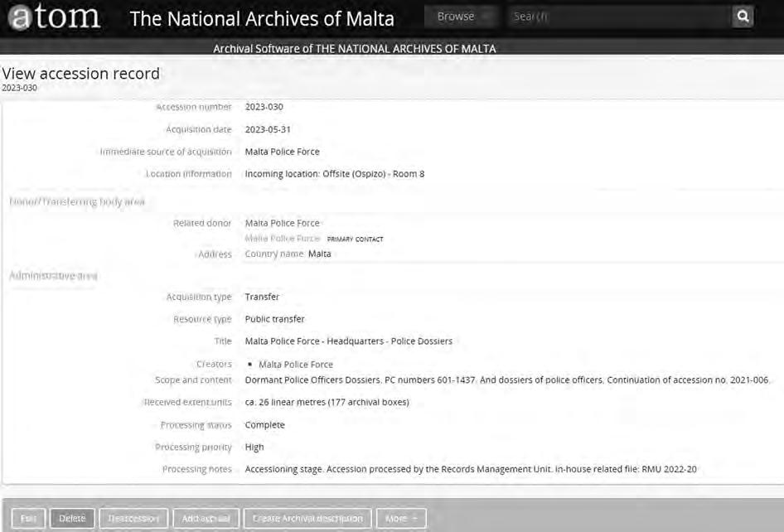Viewport: 784px width, 532px height.
Task: Select acquisition date 2023-05-31
Action: click(268, 129)
